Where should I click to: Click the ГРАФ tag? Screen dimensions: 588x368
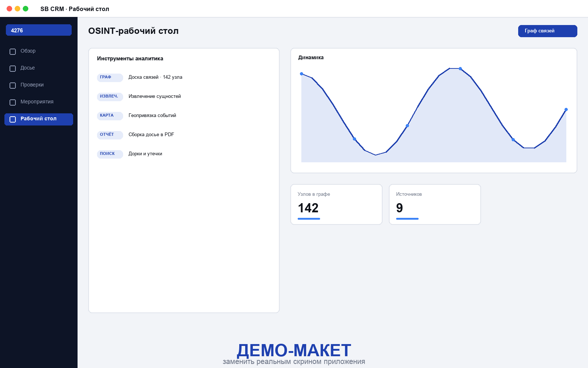[x=110, y=77]
